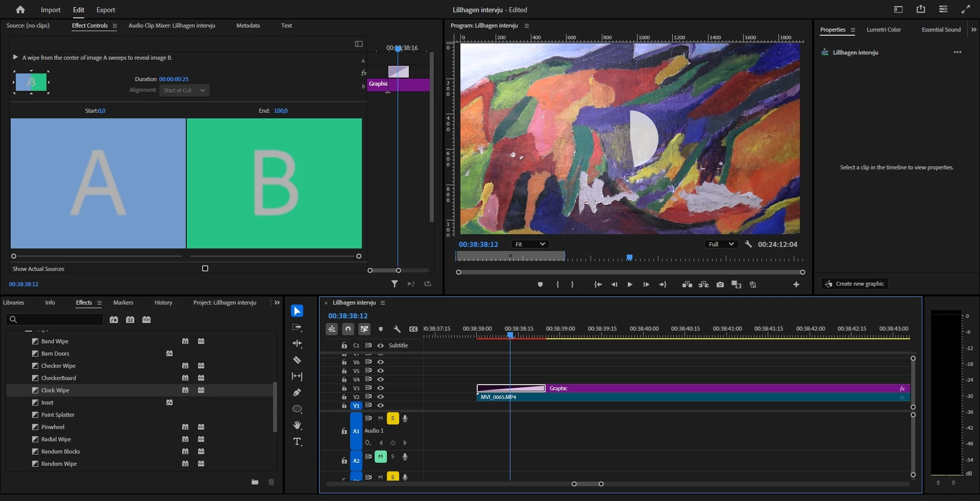Mute audio track A1
Screen dimensions: 980x501
click(380, 418)
